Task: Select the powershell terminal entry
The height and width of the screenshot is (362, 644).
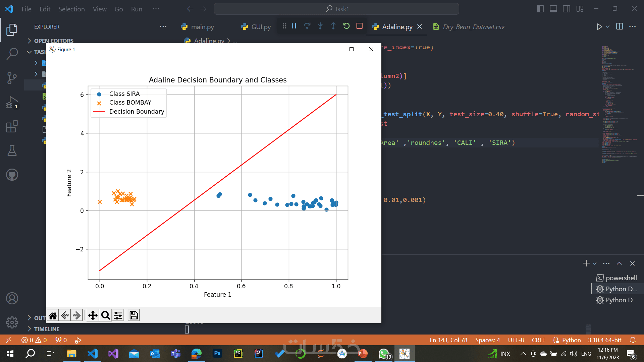Action: point(621,278)
